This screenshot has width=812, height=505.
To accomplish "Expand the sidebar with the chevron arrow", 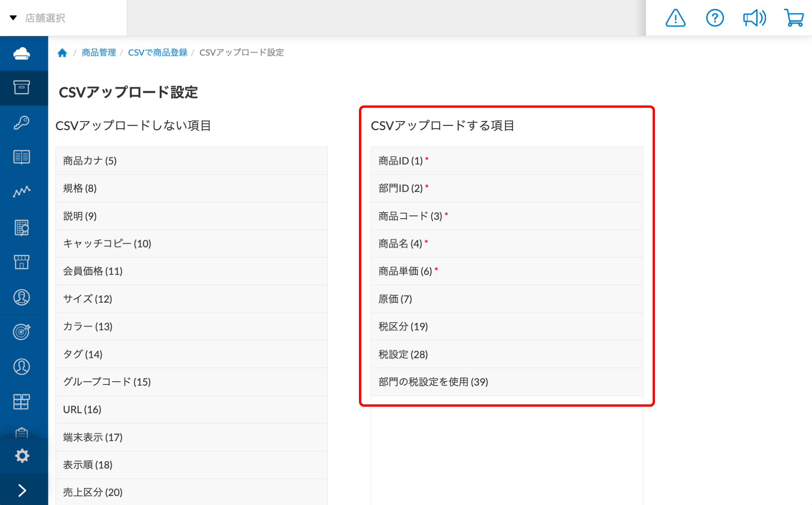I will [22, 491].
